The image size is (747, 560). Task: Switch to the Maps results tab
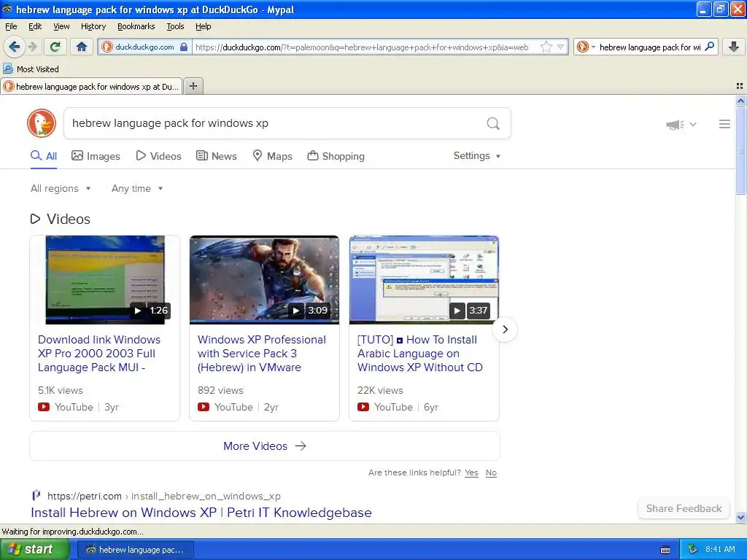tap(272, 156)
